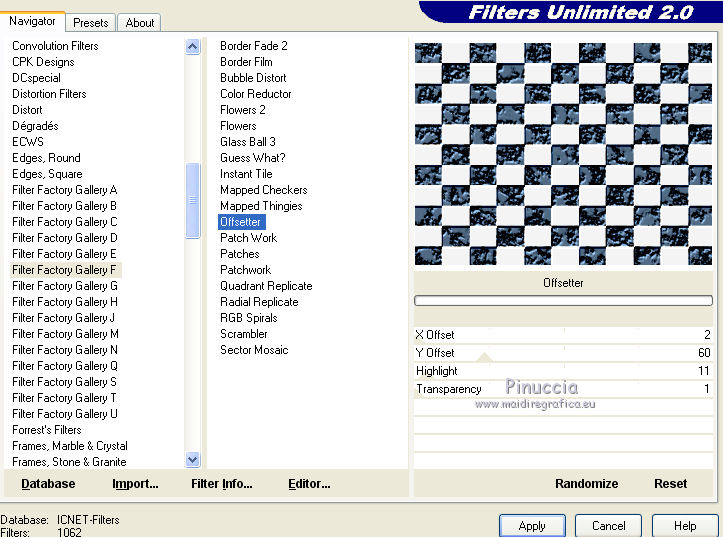Select Filter Factory Gallery M
The width and height of the screenshot is (723, 537).
(65, 334)
